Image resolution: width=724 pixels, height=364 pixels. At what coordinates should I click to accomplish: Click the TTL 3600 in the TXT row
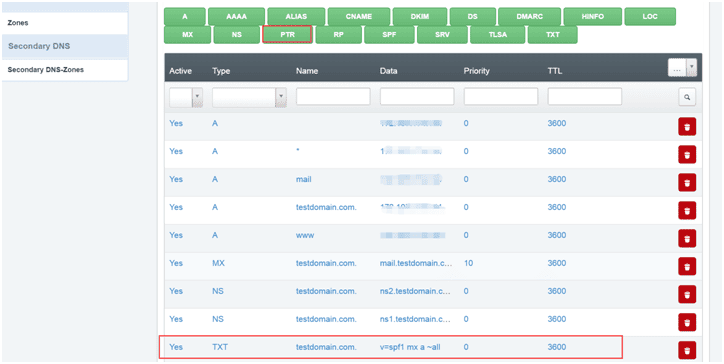pos(557,347)
